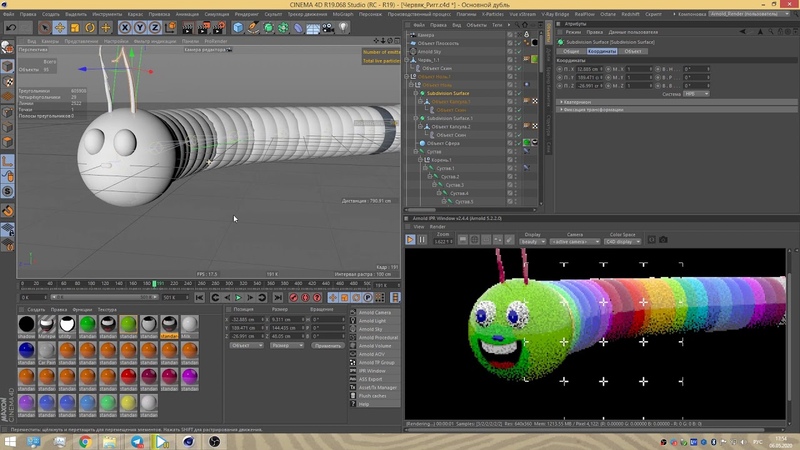Activate the Move tool in top toolbar
Image resolution: width=800 pixels, height=450 pixels.
[60, 28]
